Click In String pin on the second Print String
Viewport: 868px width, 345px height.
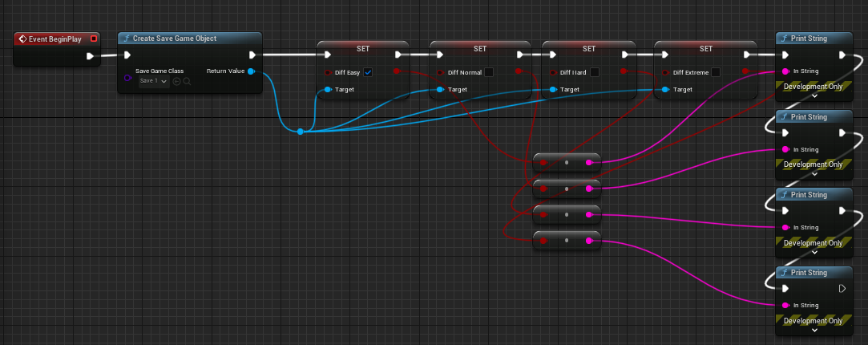(x=785, y=149)
